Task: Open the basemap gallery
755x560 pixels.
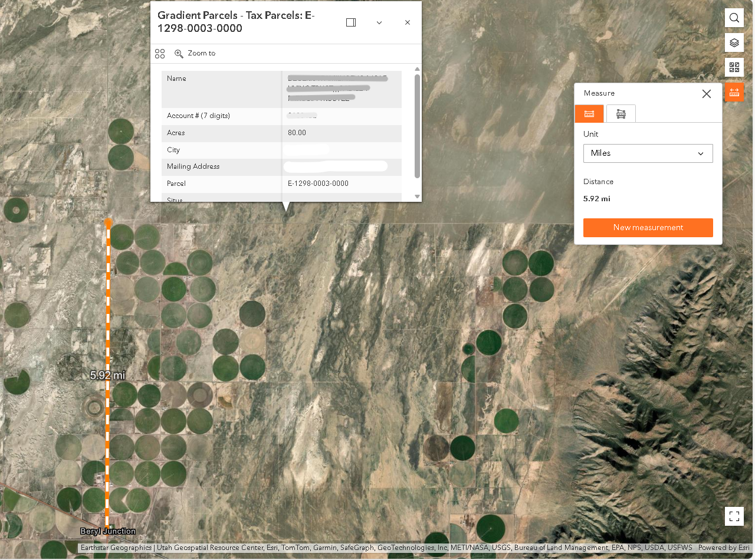Action: click(734, 67)
